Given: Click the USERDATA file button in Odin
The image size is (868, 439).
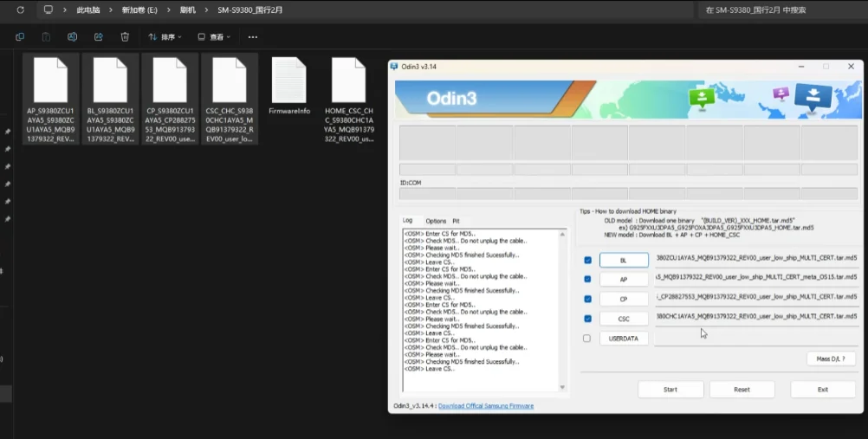Looking at the screenshot, I should pos(624,339).
